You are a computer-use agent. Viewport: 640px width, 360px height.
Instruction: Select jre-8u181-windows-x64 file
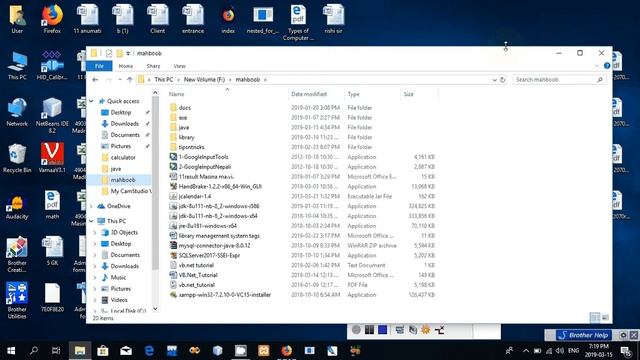[x=208, y=226]
